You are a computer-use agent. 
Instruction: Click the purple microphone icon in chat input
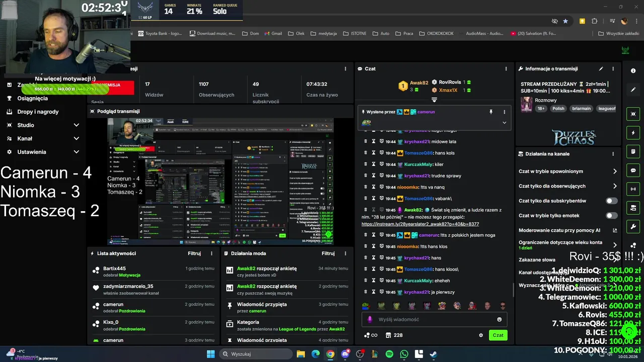[370, 319]
